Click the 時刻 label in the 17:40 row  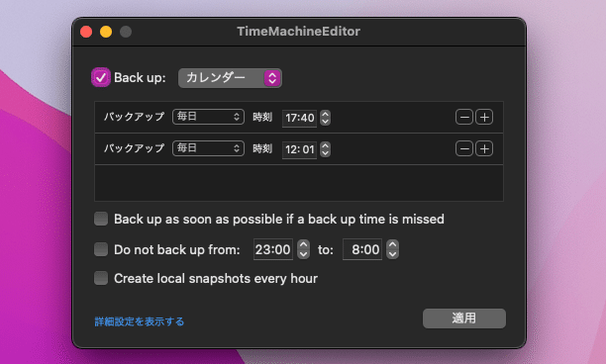[262, 117]
